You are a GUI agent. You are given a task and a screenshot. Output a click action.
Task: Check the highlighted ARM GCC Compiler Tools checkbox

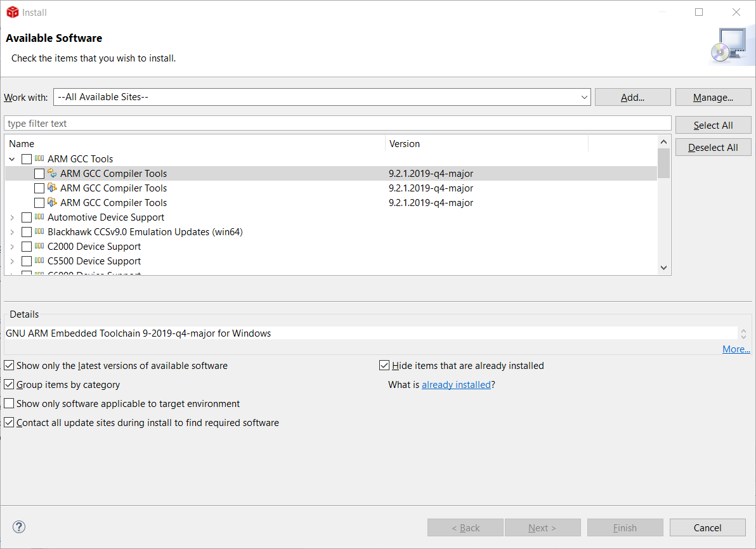pyautogui.click(x=39, y=174)
